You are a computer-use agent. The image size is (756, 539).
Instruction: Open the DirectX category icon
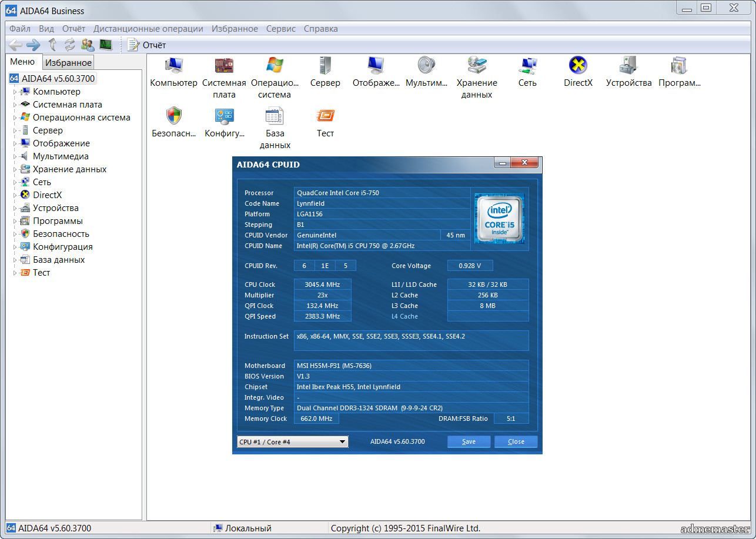click(x=578, y=66)
